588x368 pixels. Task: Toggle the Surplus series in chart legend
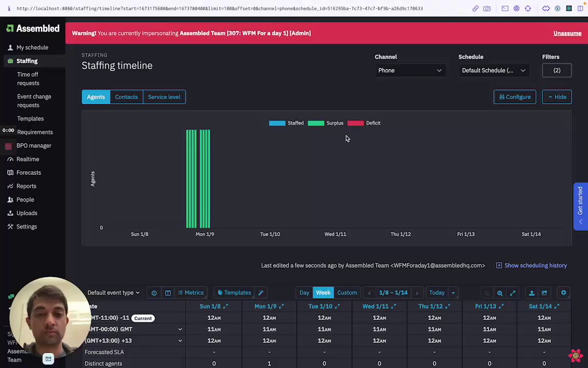pyautogui.click(x=326, y=123)
